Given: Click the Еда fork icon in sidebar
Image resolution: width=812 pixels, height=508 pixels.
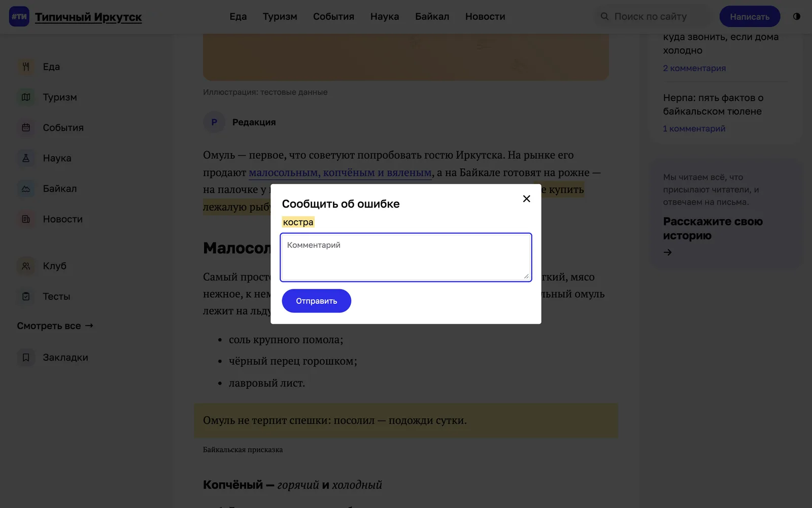Looking at the screenshot, I should 26,67.
